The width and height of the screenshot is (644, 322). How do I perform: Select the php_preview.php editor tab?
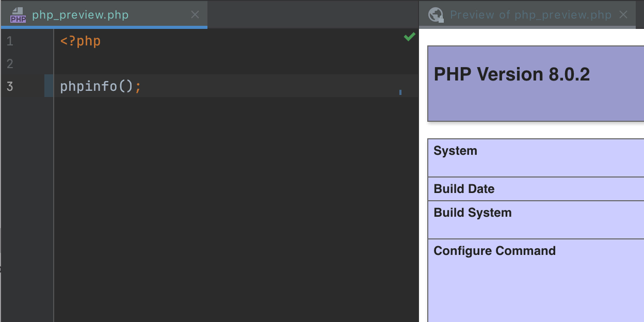coord(80,15)
